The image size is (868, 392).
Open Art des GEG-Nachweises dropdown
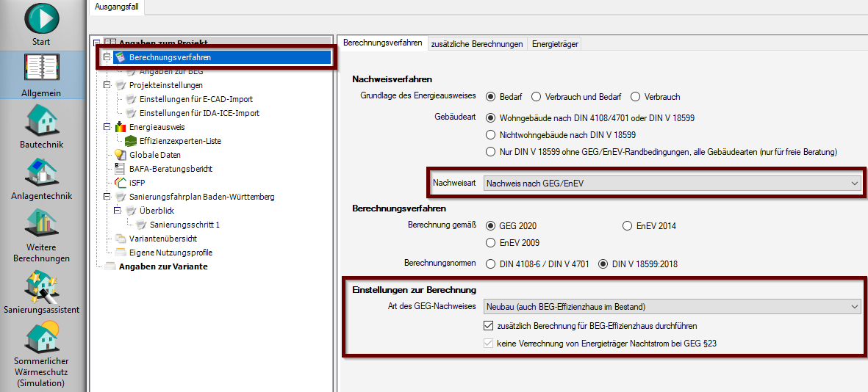(672, 306)
